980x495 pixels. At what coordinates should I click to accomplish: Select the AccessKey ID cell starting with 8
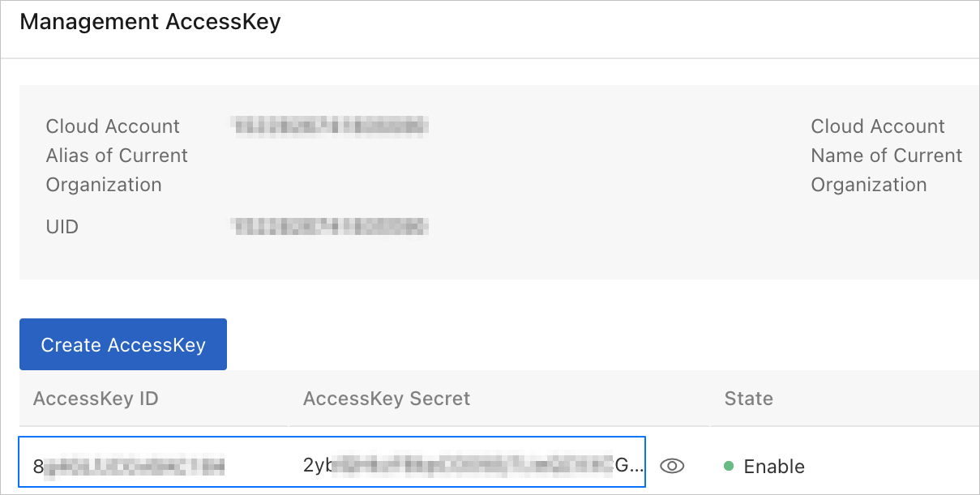130,466
